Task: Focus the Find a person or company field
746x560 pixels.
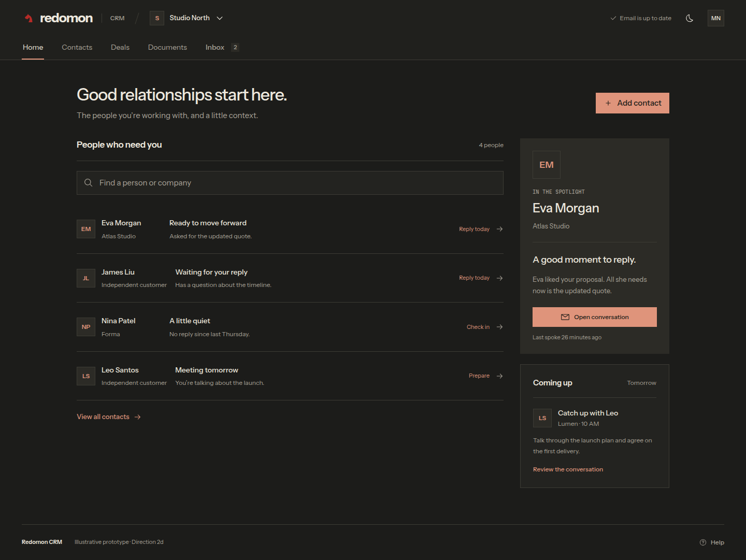Action: tap(290, 183)
